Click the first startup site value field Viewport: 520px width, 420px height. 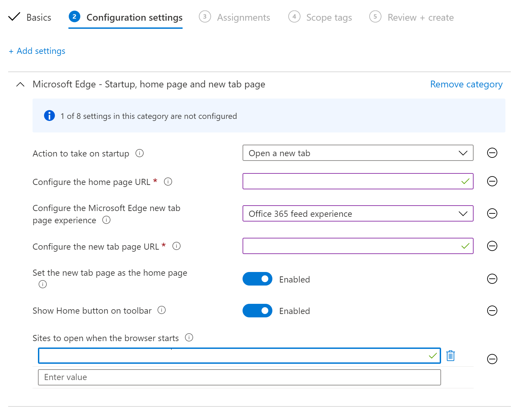pyautogui.click(x=240, y=356)
